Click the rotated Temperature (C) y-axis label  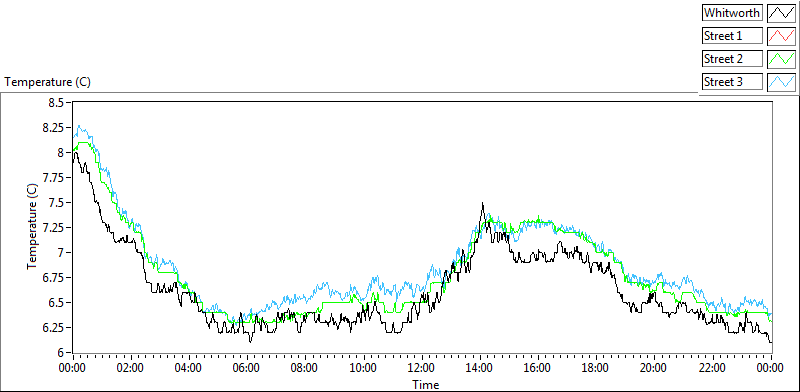(x=32, y=227)
